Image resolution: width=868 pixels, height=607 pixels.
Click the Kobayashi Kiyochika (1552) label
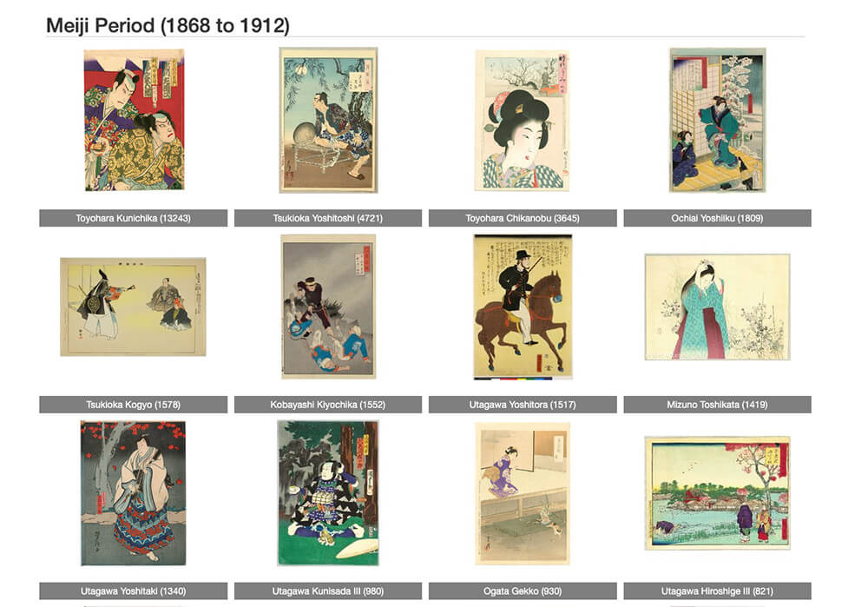pos(328,405)
